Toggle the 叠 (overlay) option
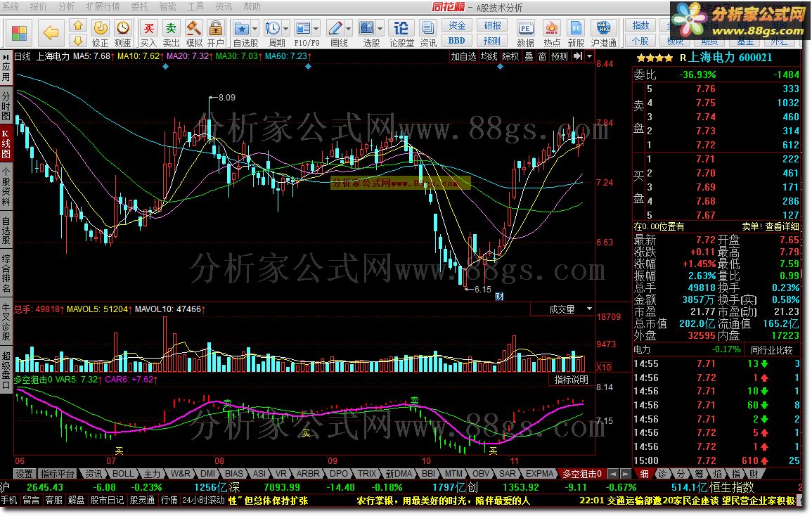The image size is (812, 516). coord(529,56)
